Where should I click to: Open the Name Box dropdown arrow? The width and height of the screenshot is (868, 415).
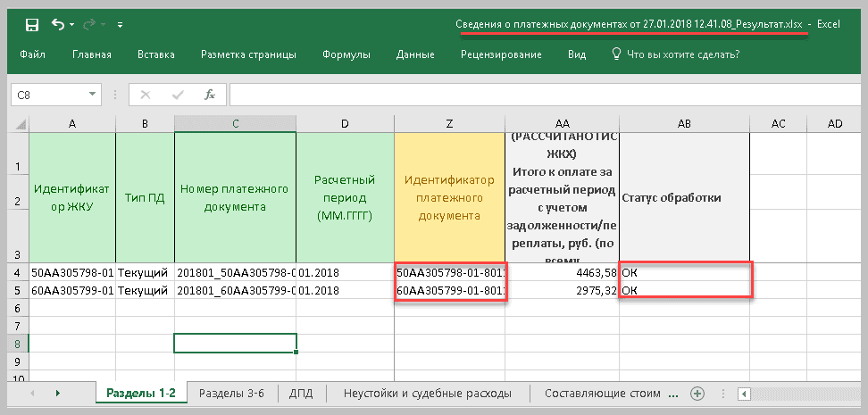coord(93,95)
